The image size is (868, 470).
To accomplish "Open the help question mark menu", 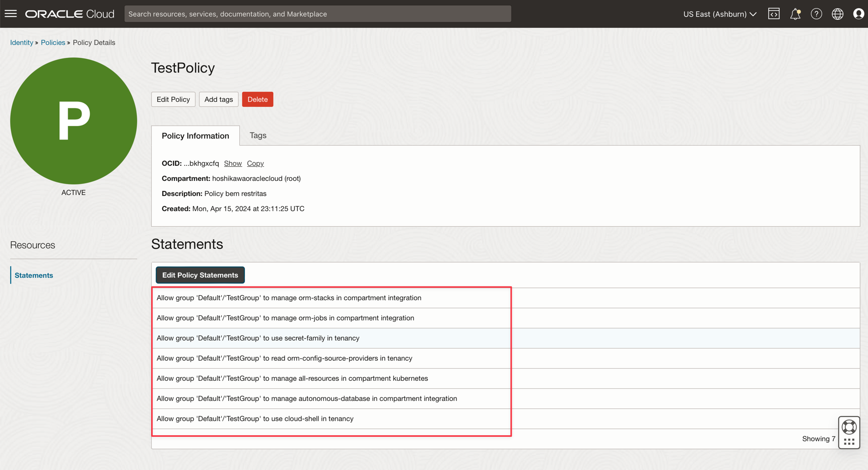I will [816, 14].
